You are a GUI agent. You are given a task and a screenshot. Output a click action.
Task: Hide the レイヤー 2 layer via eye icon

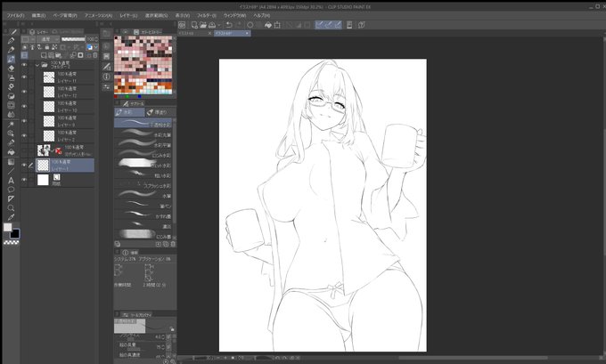pyautogui.click(x=24, y=136)
